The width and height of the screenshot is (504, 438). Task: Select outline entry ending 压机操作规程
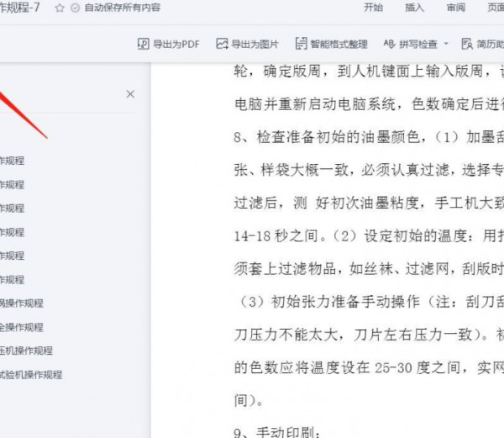26,351
